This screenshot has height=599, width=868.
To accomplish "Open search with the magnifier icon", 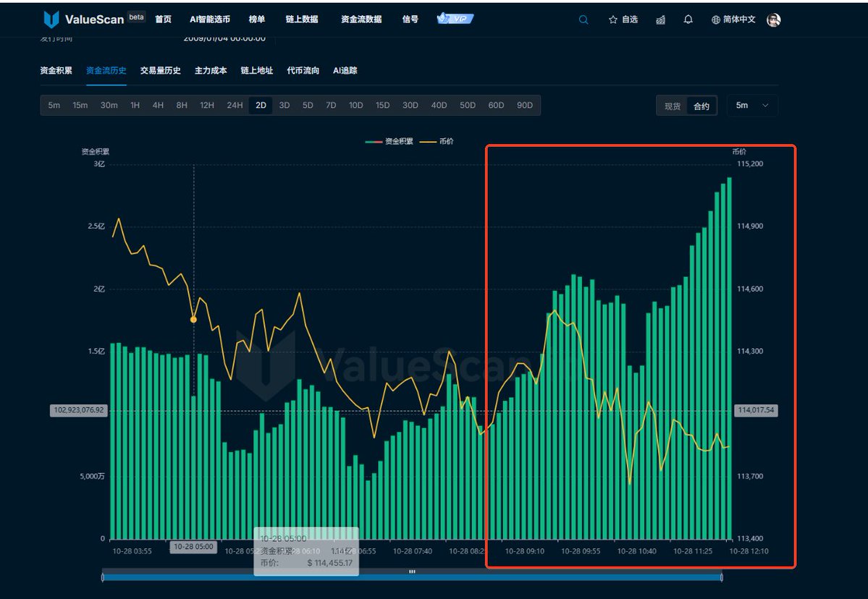I will [x=583, y=20].
